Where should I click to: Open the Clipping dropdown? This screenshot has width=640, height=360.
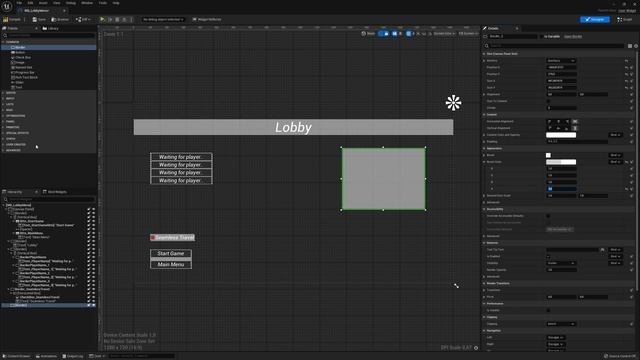(561, 324)
